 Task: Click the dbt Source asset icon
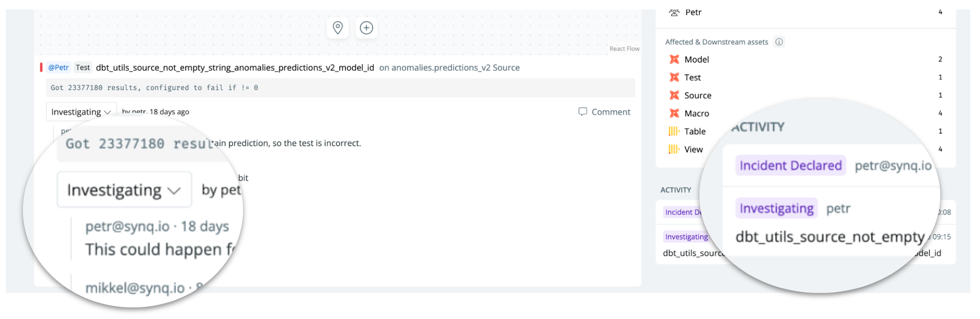674,95
